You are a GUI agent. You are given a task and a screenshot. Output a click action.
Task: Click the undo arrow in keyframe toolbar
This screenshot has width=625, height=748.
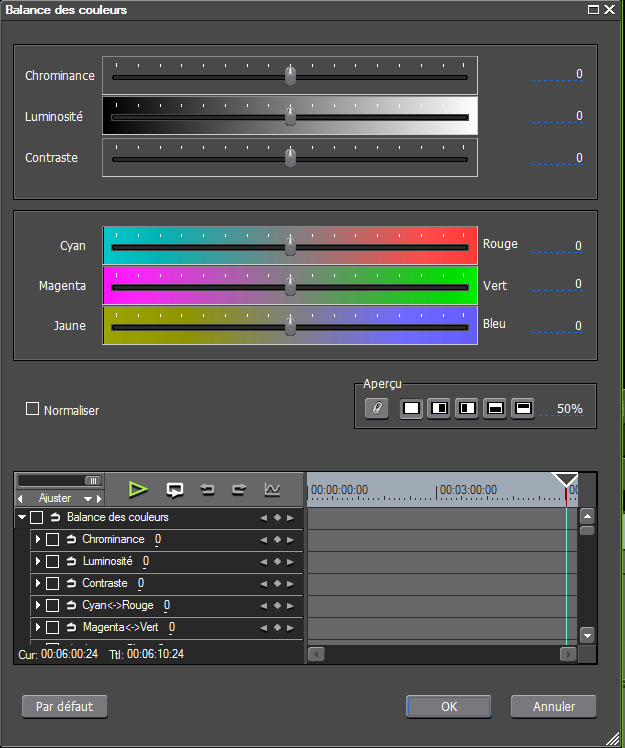(207, 489)
